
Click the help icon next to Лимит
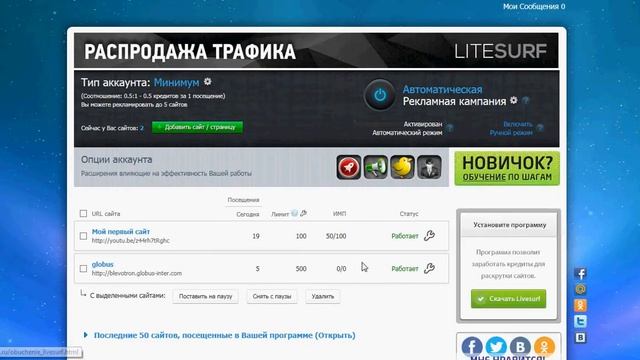pyautogui.click(x=294, y=213)
